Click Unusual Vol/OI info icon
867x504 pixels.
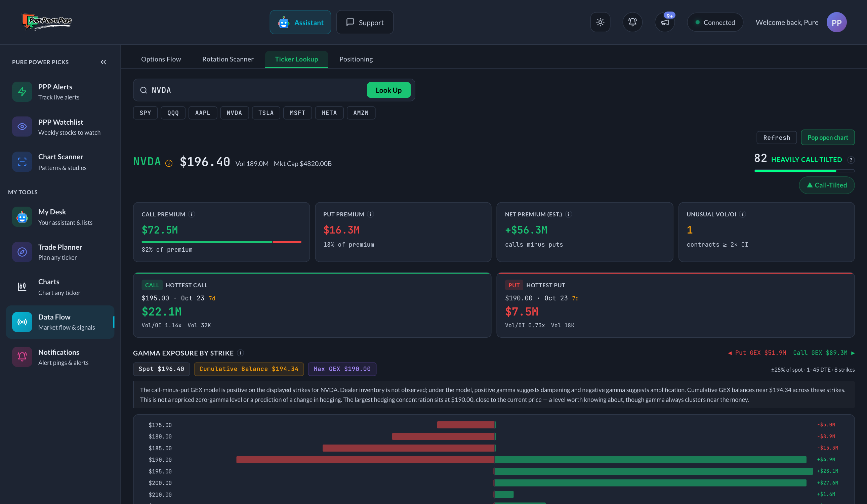click(742, 214)
